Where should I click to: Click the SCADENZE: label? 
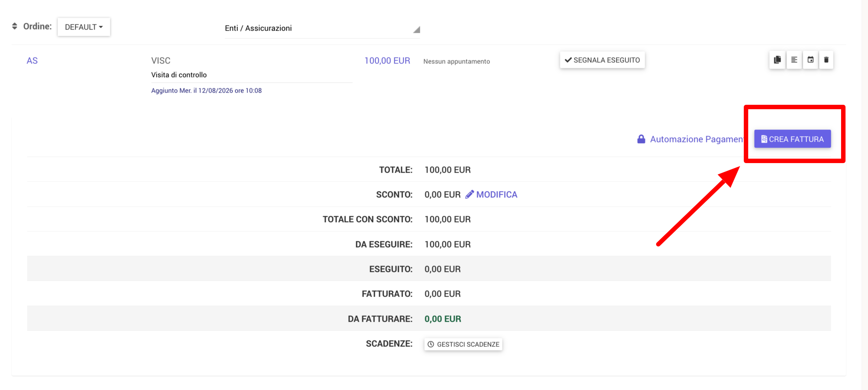(x=389, y=344)
